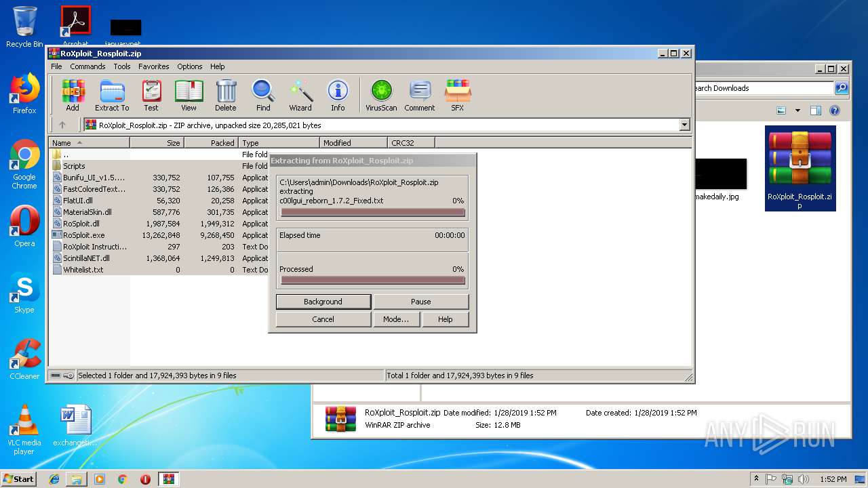Screen dimensions: 868x488
Task: Click the Extract To toolbar icon
Action: click(112, 95)
